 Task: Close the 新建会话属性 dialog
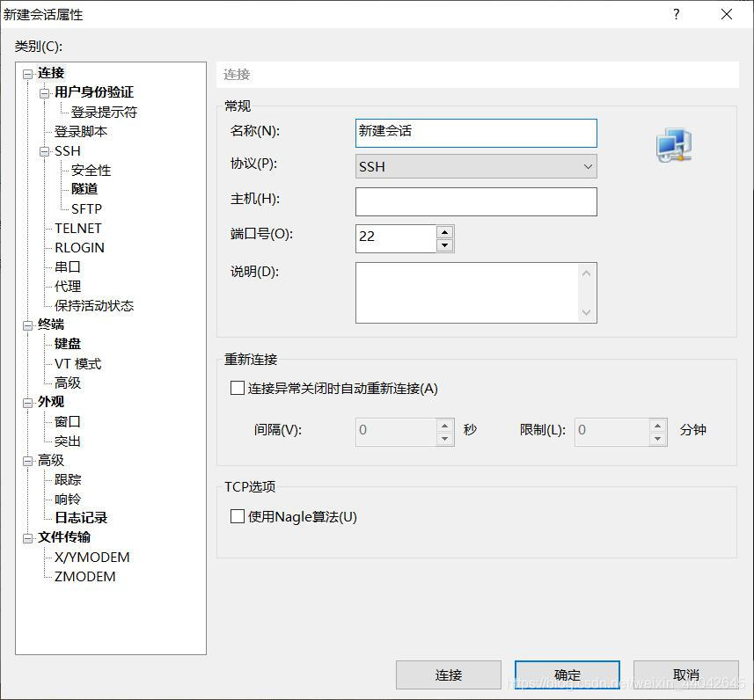pos(727,14)
